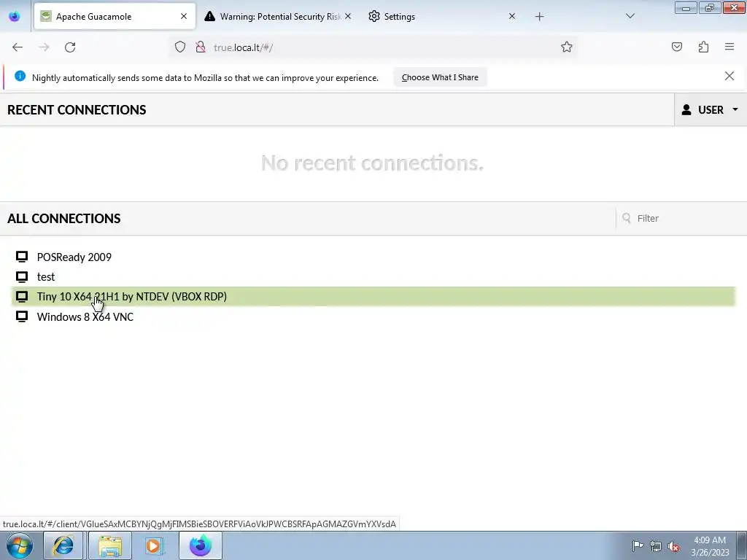Click the muted volume tray icon

click(673, 545)
